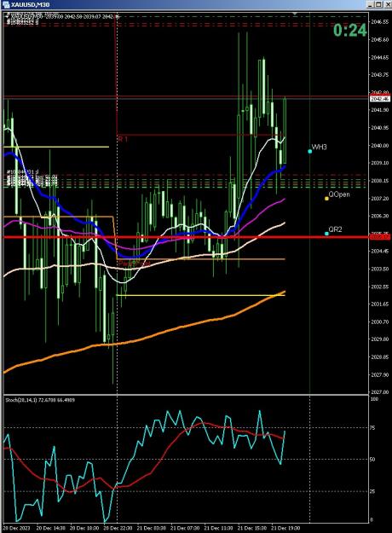Click 2033.50 on the price scale
Image resolution: width=392 pixels, height=533 pixels.
tap(380, 269)
